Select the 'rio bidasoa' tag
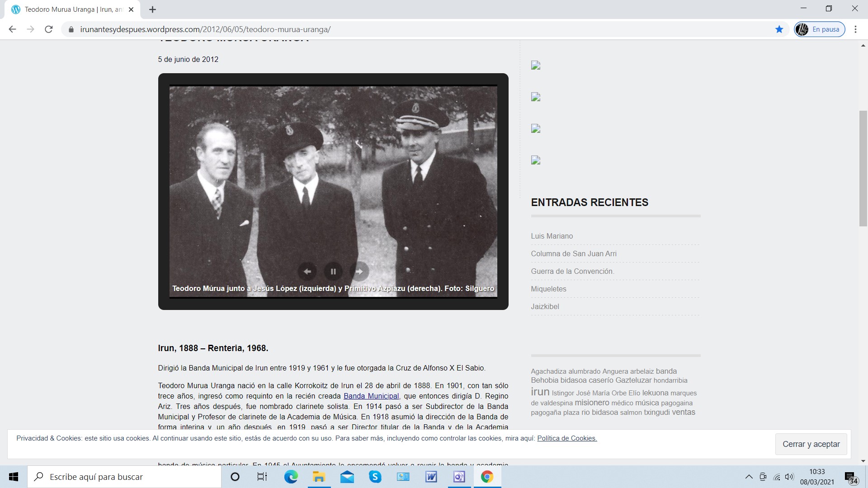 tap(599, 412)
